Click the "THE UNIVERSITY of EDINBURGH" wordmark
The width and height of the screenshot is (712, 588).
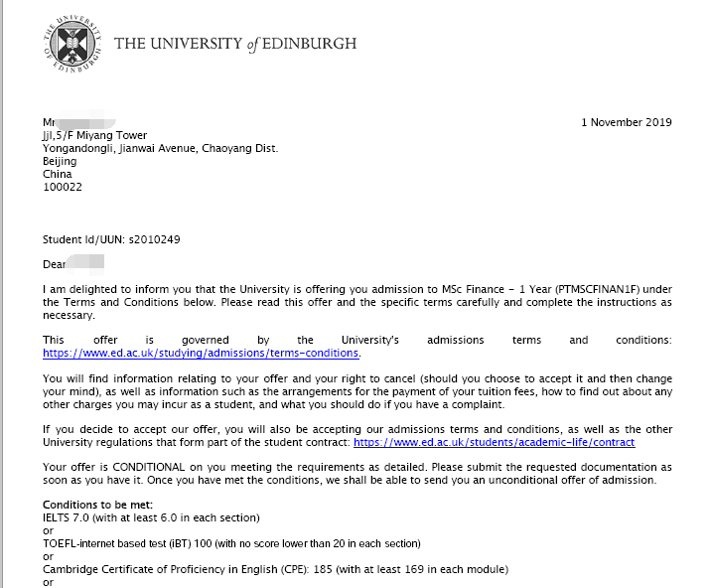(x=235, y=44)
